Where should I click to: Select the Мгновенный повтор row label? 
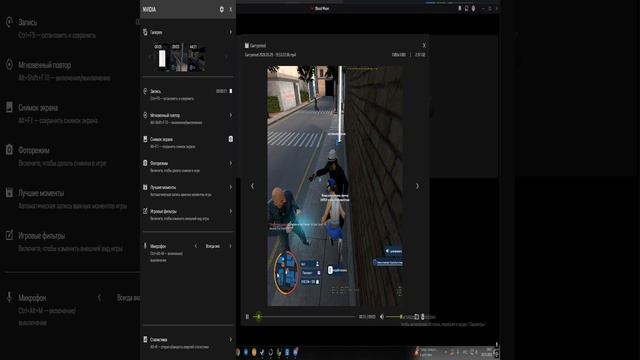click(x=165, y=116)
